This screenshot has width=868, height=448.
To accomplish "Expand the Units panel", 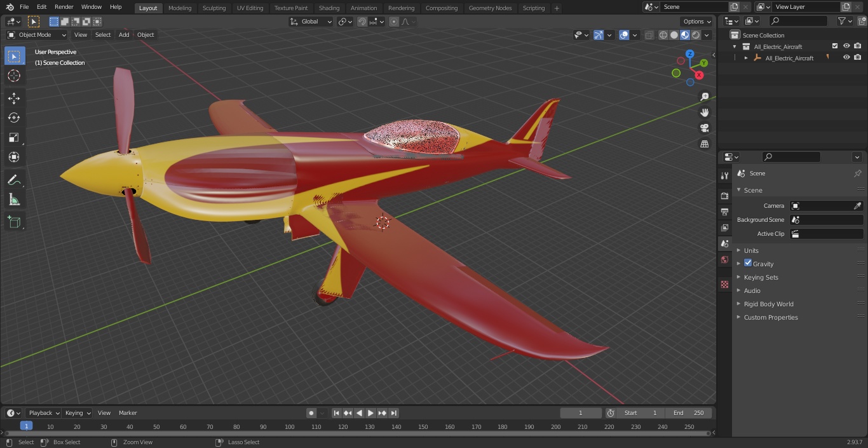I will (751, 250).
